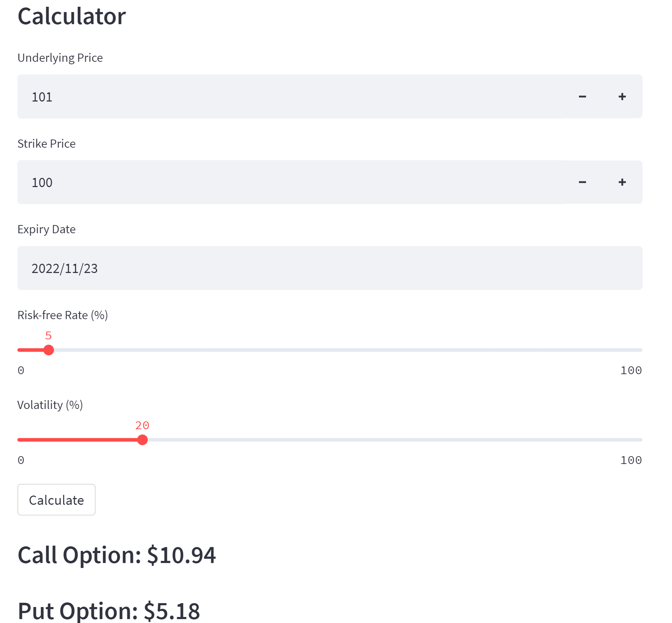This screenshot has height=623, width=672.
Task: Click the Risk-free Rate (%) label
Action: 63,315
